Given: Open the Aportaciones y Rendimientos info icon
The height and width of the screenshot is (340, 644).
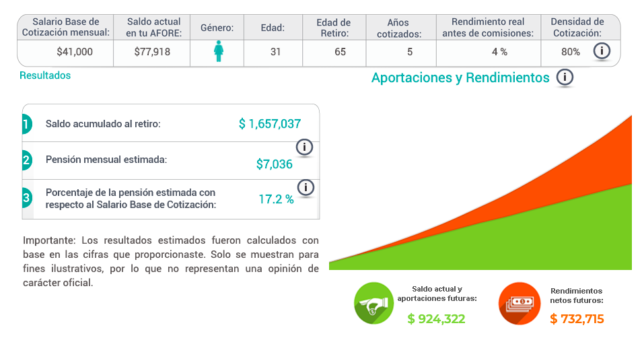Looking at the screenshot, I should point(565,77).
